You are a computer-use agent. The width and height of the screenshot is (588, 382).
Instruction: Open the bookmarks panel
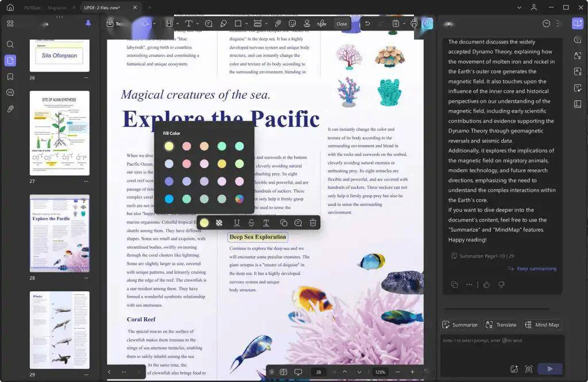10,76
